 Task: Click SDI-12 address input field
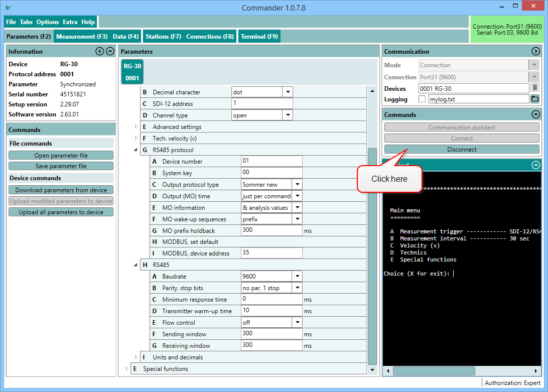click(x=262, y=103)
